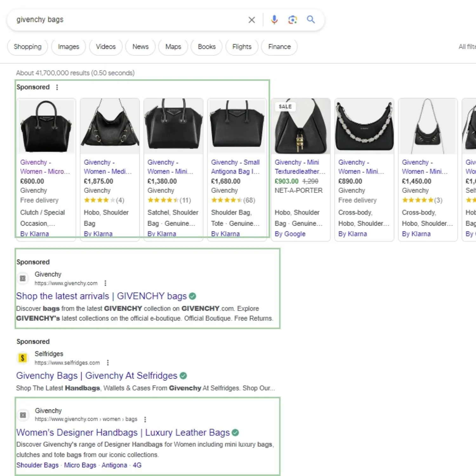Viewport: 476px width, 476px height.
Task: Switch to the Images filter
Action: [x=68, y=47]
